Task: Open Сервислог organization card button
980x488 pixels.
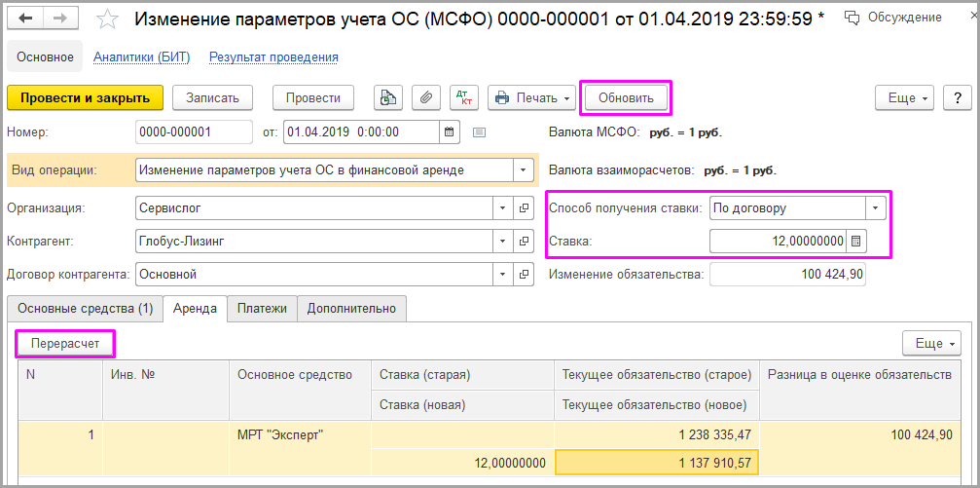Action: (x=524, y=207)
